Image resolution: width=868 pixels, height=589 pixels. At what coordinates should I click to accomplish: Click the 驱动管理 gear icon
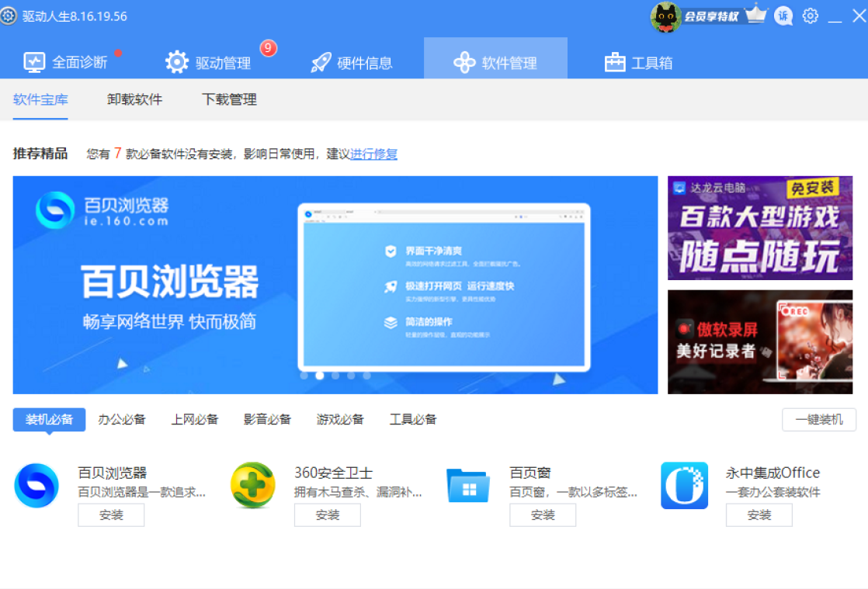177,62
